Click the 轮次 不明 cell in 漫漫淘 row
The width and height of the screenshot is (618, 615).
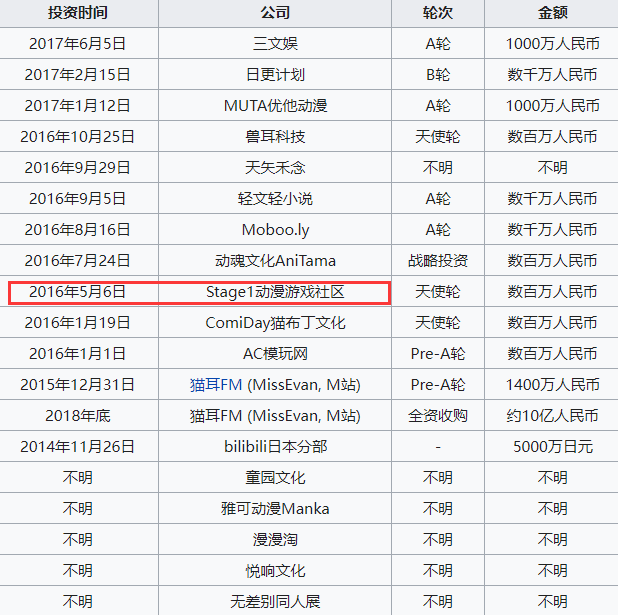pyautogui.click(x=438, y=540)
